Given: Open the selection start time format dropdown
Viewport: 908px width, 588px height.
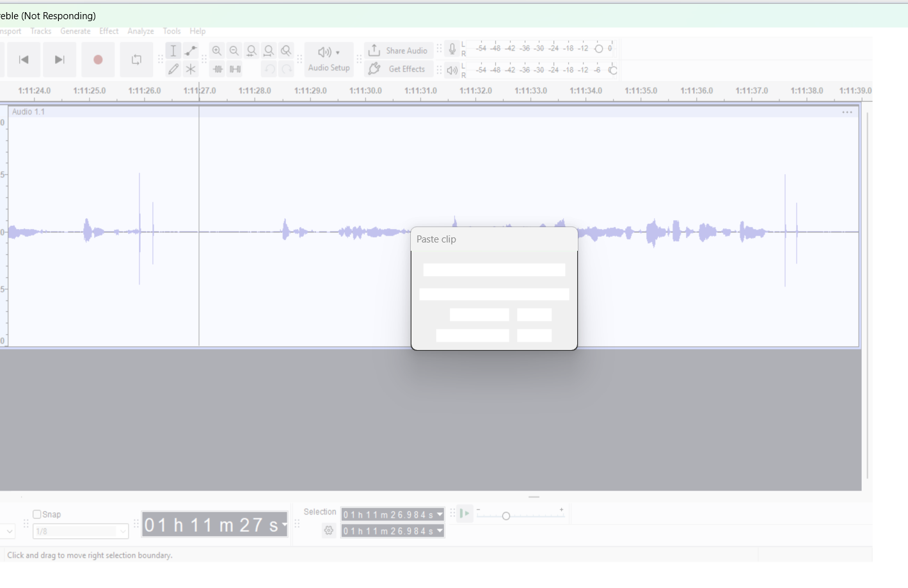Looking at the screenshot, I should point(440,515).
